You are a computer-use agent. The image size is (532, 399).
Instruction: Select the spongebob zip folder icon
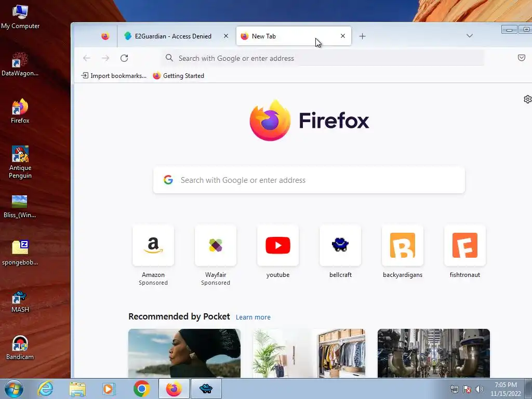click(20, 253)
